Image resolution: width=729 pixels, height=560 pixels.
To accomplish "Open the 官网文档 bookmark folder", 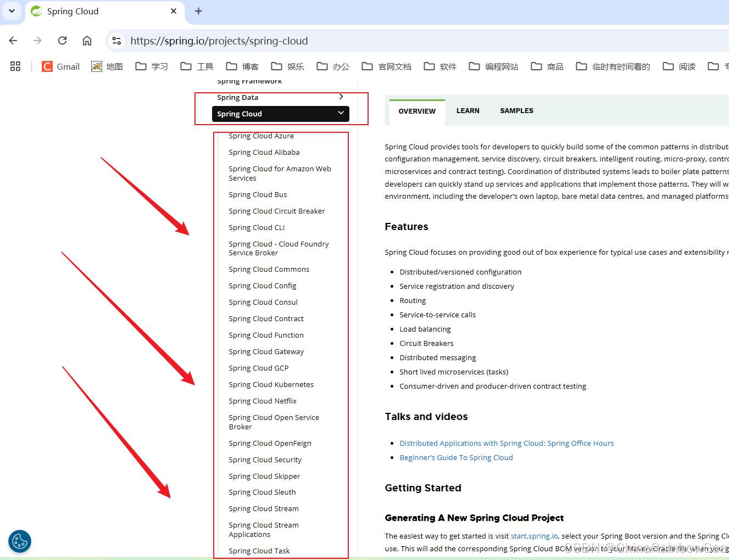I will coord(387,66).
